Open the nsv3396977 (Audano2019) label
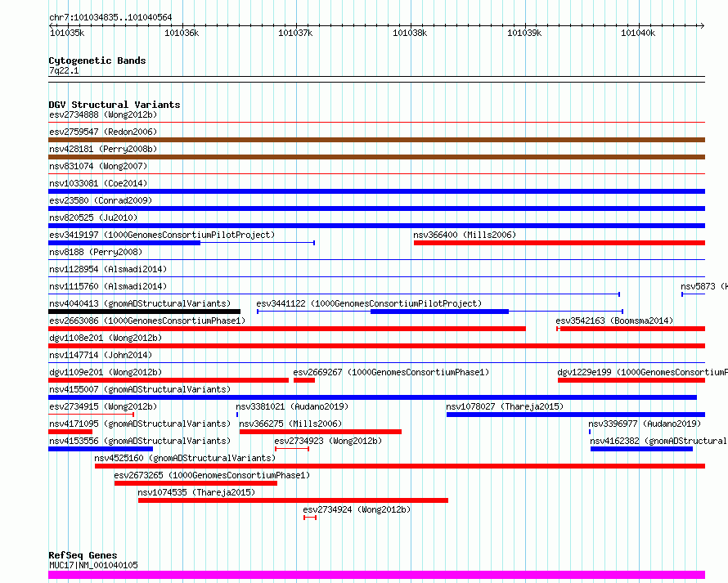728x583 pixels. pos(645,424)
